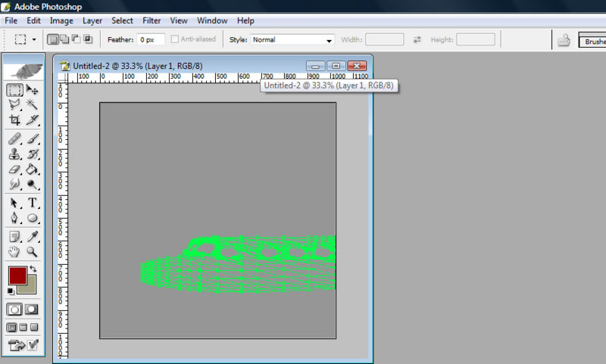Edit in Standard Mode
The height and width of the screenshot is (364, 606).
(x=14, y=310)
